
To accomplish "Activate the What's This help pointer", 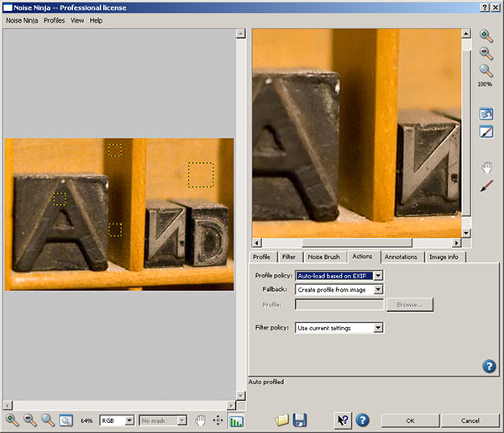I will point(343,420).
